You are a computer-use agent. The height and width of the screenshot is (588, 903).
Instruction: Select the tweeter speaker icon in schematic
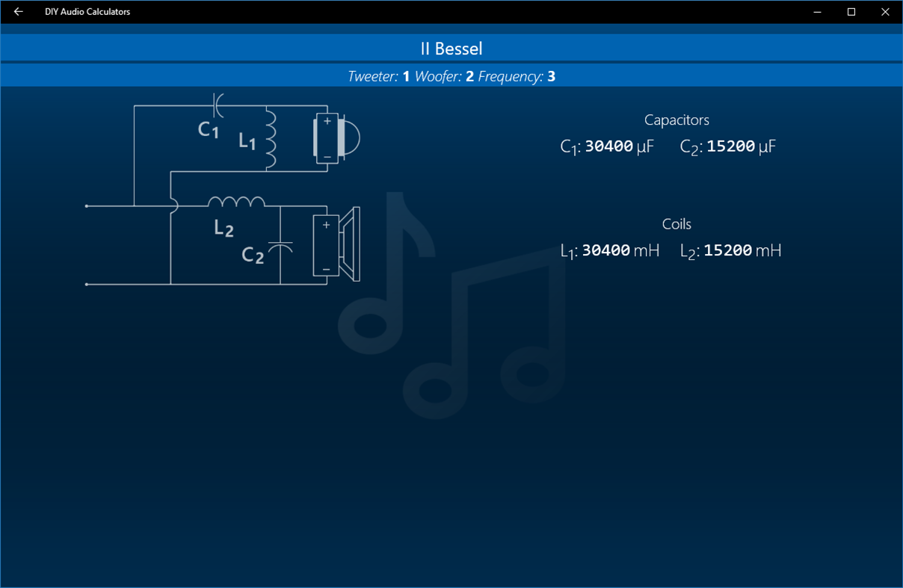(338, 138)
